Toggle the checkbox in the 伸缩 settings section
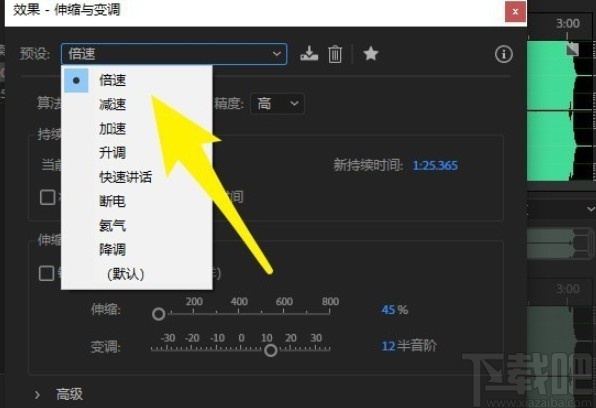 47,273
